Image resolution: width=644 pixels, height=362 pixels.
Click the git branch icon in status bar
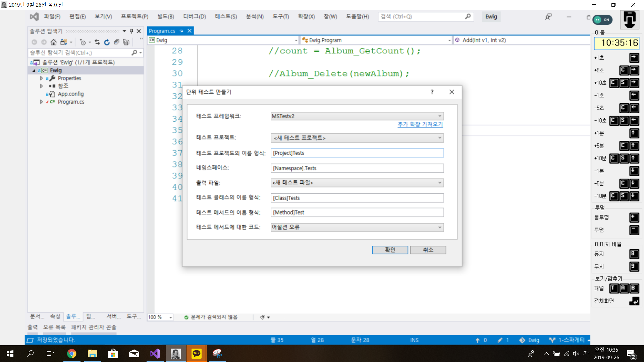pos(552,340)
